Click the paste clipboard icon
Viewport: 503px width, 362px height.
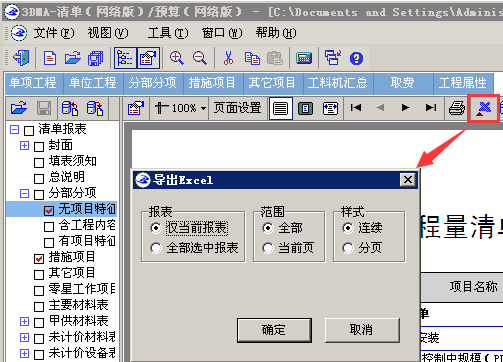[x=275, y=58]
